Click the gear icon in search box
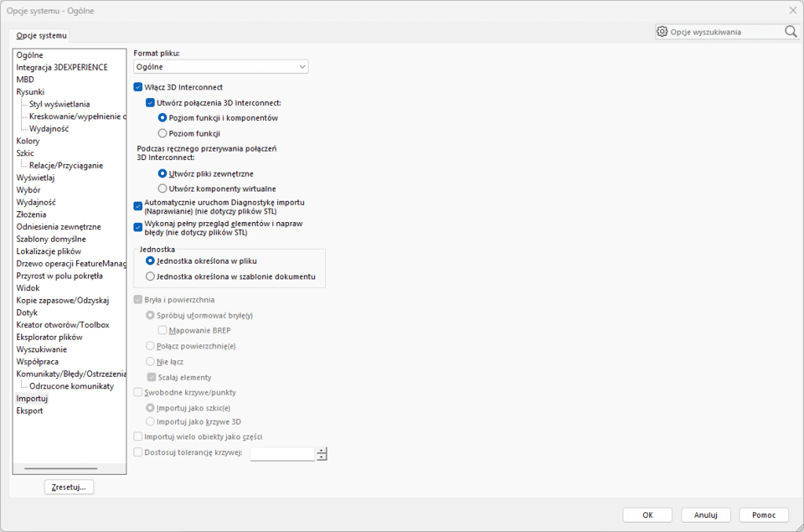This screenshot has width=804, height=532. coord(662,31)
